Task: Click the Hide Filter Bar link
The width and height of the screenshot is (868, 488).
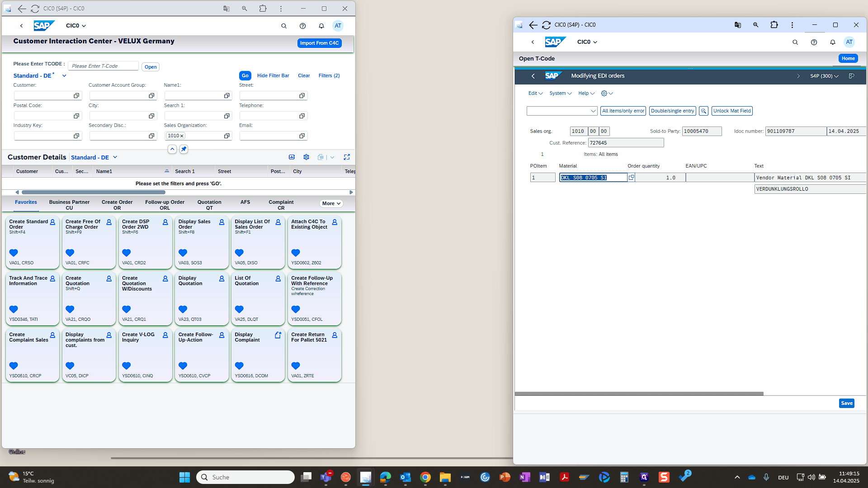Action: click(273, 76)
